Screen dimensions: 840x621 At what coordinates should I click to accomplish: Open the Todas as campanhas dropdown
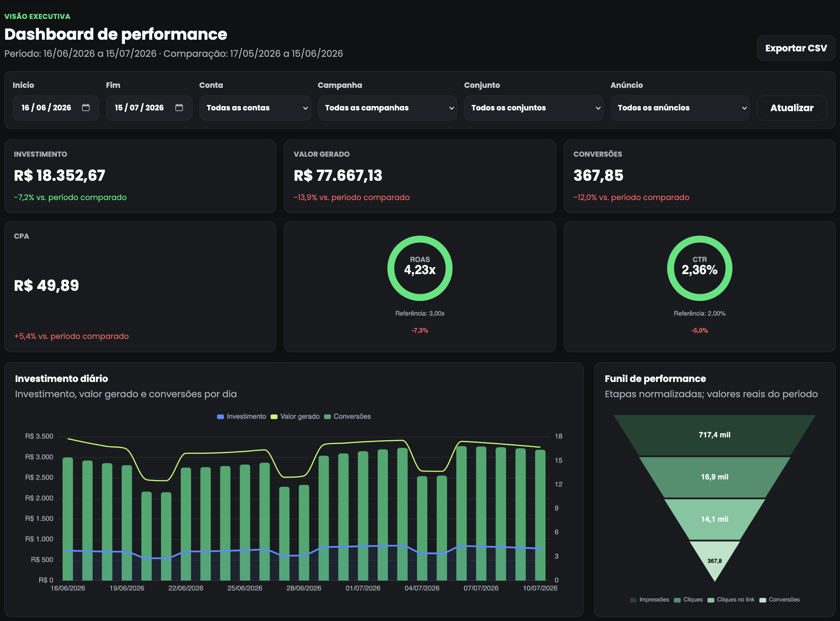click(x=387, y=108)
